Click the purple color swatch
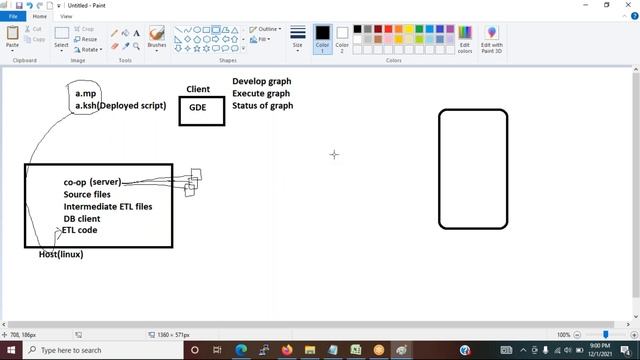The width and height of the screenshot is (640, 360). click(x=450, y=29)
